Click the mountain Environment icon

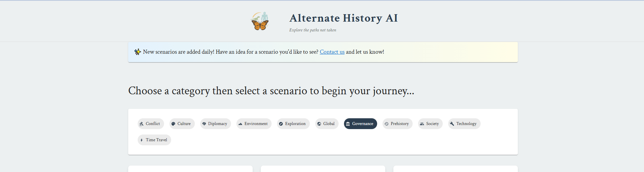point(240,124)
